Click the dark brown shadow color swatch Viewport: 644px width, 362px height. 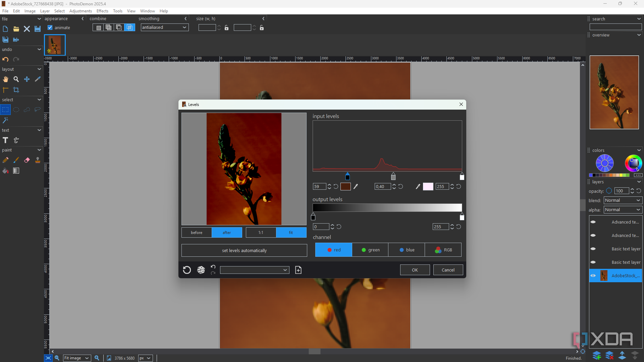[x=345, y=187]
